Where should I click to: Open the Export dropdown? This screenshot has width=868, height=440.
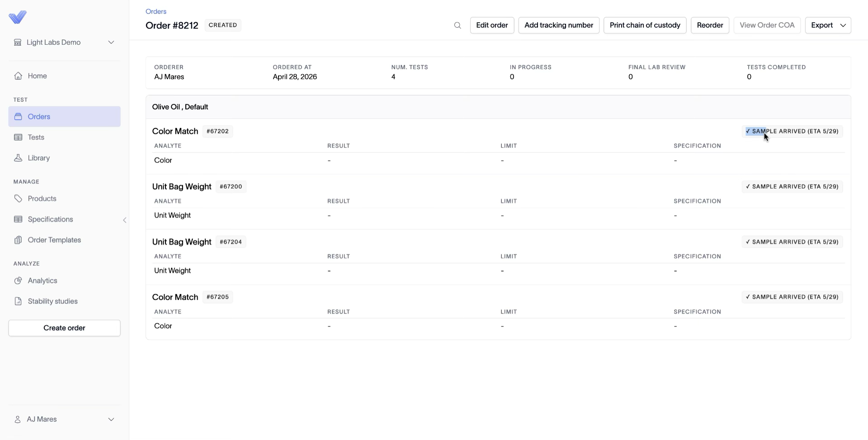(x=828, y=25)
